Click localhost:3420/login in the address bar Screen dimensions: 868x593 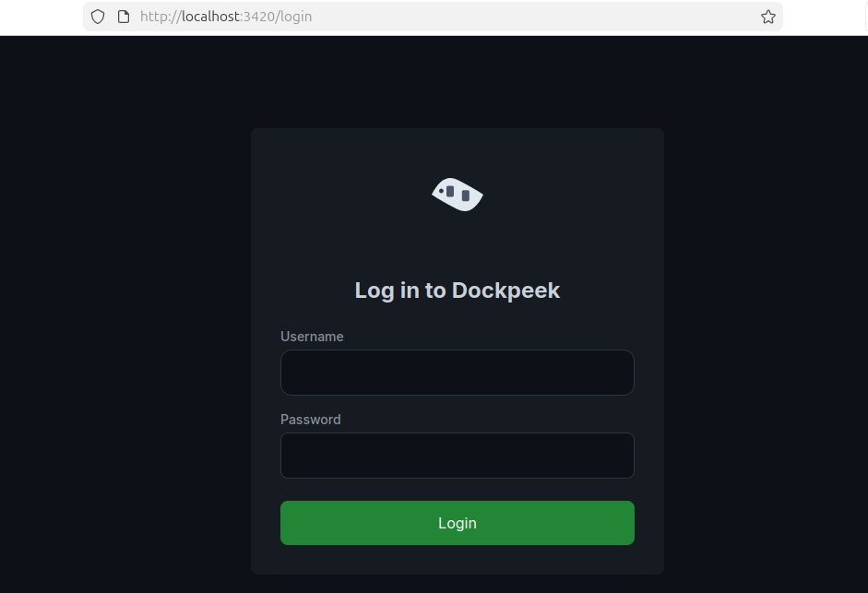[226, 17]
